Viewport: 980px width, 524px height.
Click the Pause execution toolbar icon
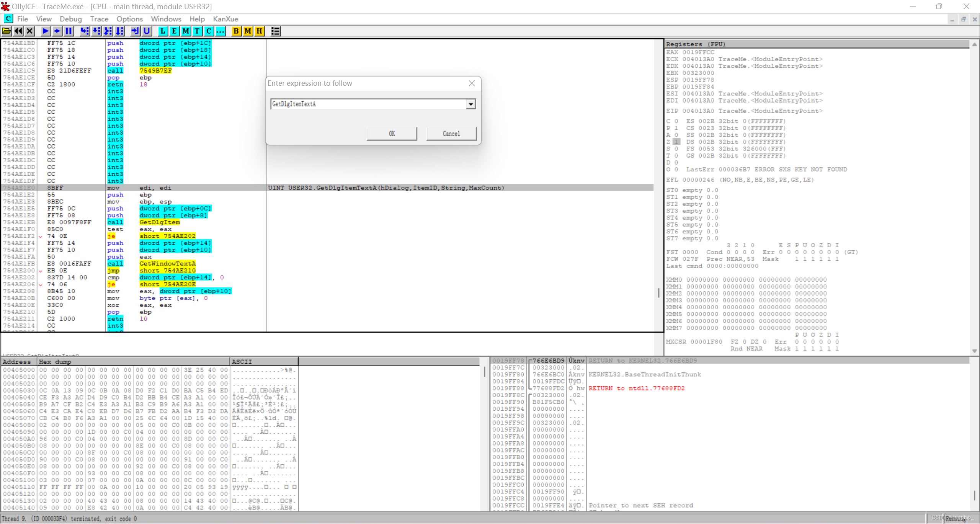point(69,31)
